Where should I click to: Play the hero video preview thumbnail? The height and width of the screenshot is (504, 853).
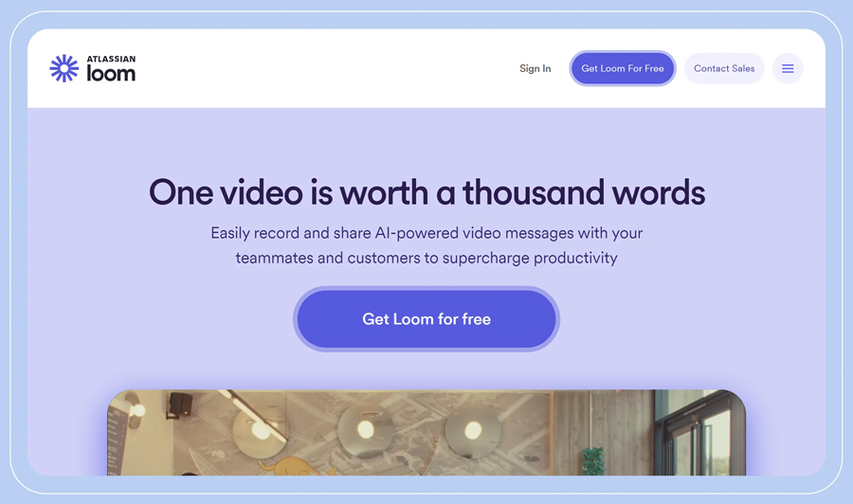[426, 432]
